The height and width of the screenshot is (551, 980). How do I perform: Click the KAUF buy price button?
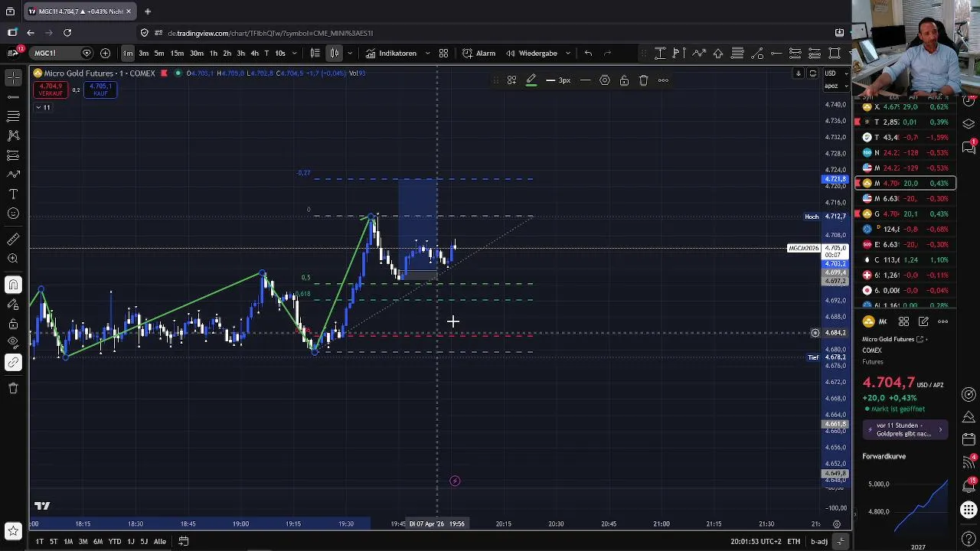[100, 90]
